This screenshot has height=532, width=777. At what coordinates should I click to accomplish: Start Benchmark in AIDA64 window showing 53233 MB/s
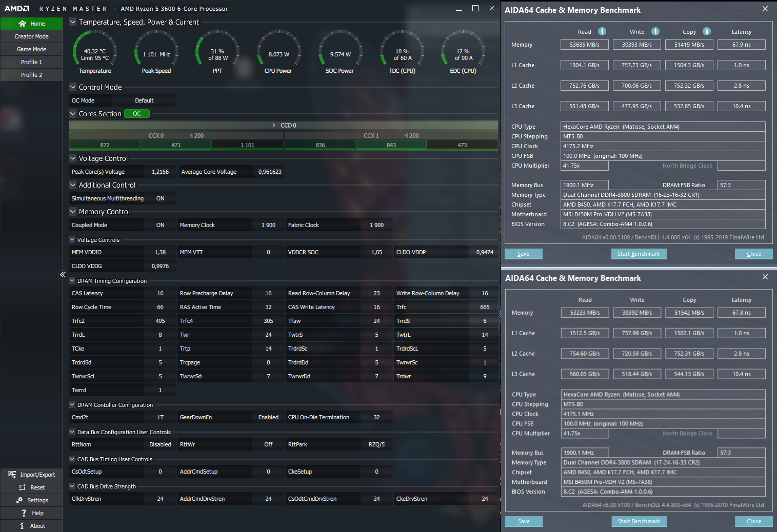click(x=639, y=521)
